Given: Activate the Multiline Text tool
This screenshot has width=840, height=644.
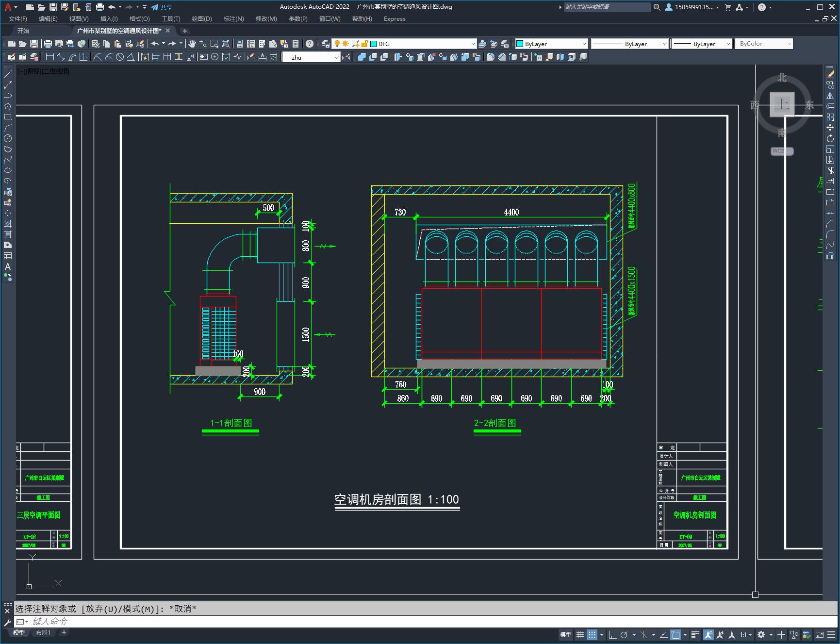Looking at the screenshot, I should click(x=8, y=266).
